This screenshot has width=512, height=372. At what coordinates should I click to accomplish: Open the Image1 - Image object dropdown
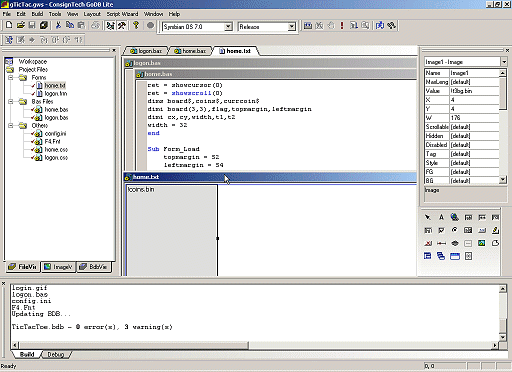(504, 62)
